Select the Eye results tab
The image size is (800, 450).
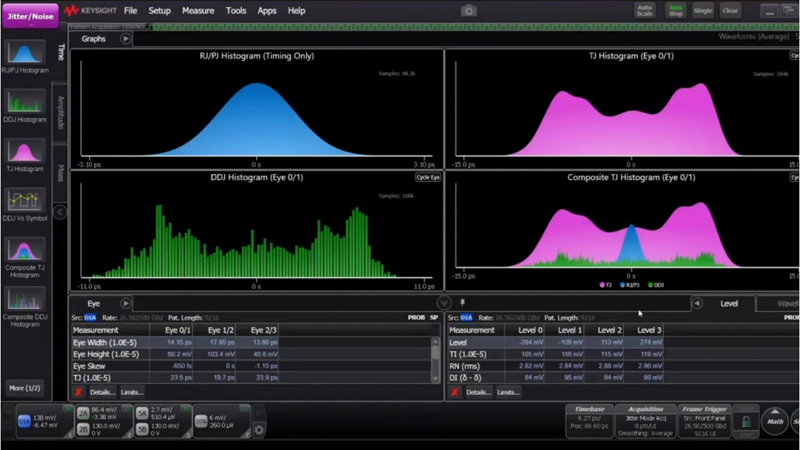[93, 303]
